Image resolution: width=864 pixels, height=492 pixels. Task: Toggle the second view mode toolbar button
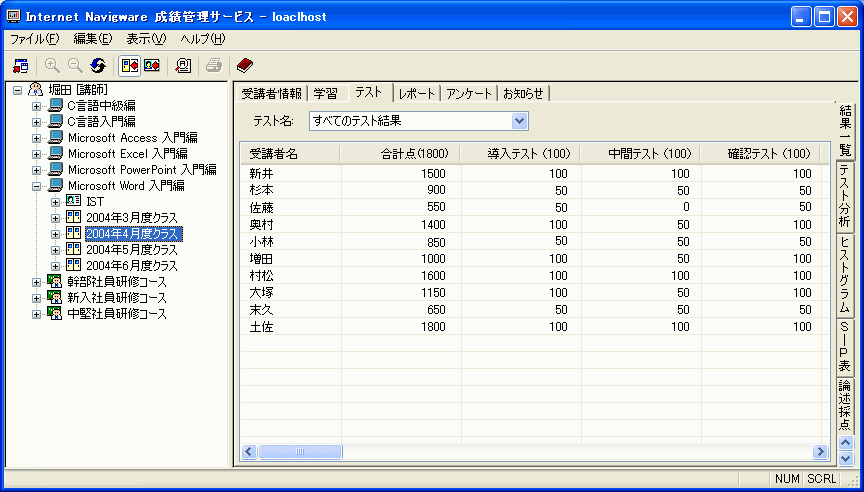coord(152,66)
